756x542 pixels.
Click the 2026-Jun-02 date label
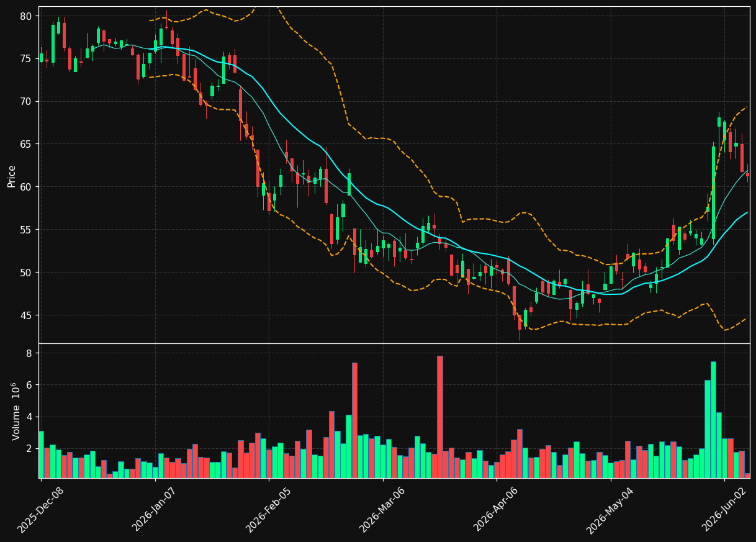click(724, 510)
